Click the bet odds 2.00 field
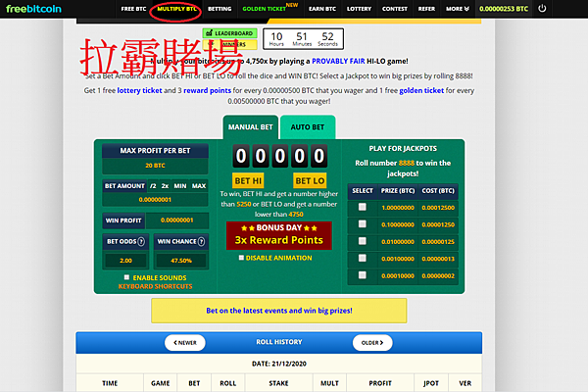Viewport: 588px width, 392px height. click(x=125, y=261)
